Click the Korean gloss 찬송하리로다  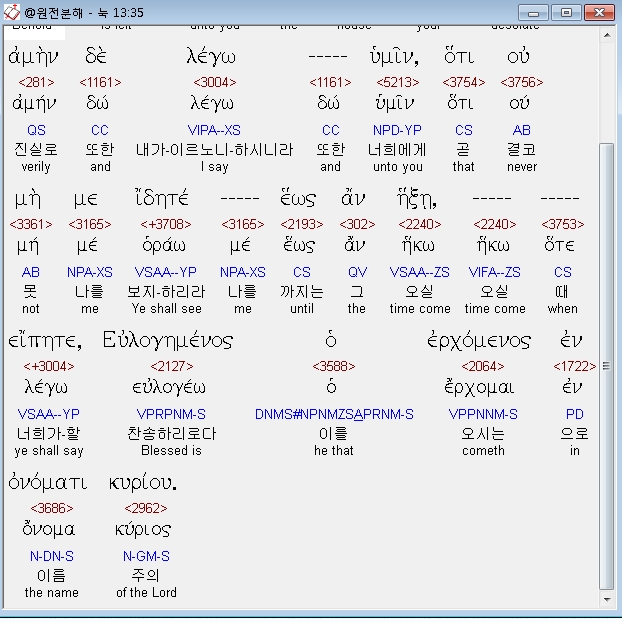(x=172, y=434)
